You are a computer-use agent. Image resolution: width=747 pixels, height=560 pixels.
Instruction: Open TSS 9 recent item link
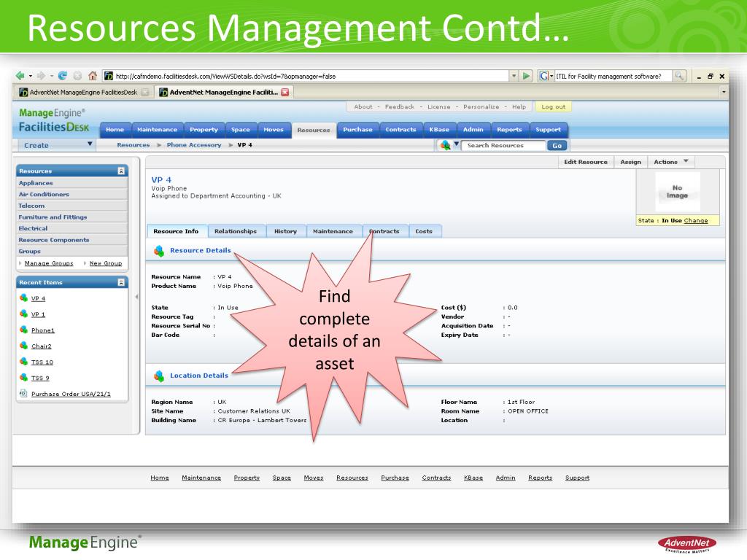pyautogui.click(x=40, y=378)
